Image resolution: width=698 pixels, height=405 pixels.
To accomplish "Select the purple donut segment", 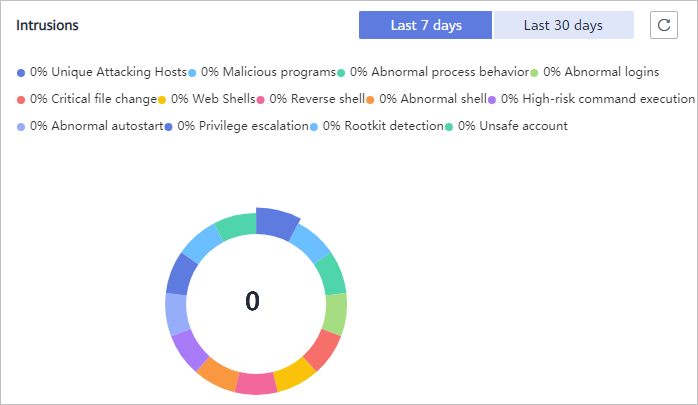I will [190, 351].
